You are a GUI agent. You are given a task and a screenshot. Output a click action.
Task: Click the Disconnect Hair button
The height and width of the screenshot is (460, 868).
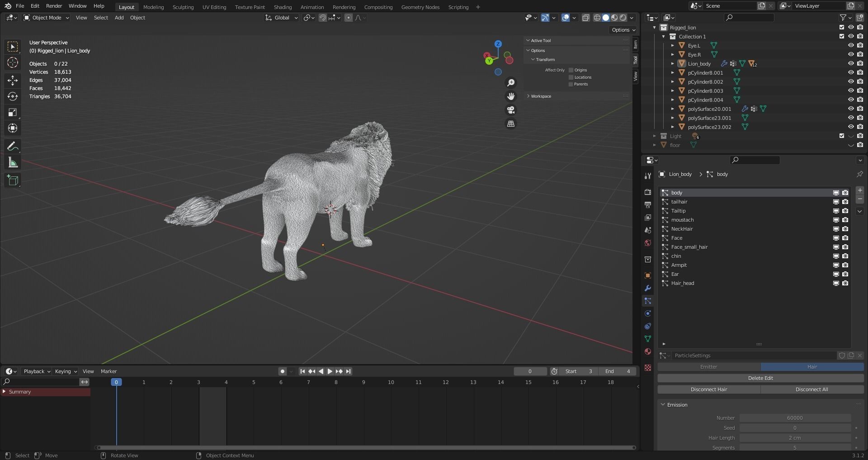(x=709, y=389)
